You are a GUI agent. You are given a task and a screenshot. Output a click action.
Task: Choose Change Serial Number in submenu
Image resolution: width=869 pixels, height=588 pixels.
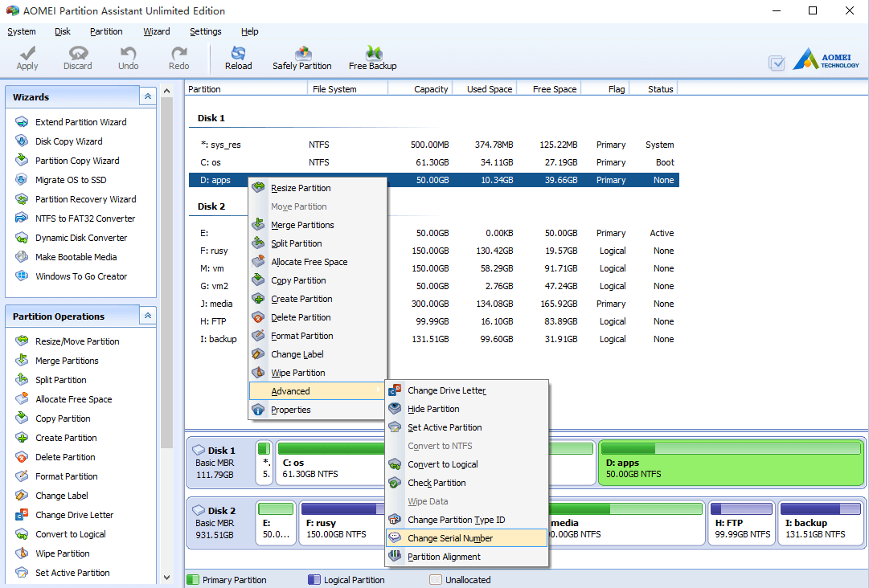tap(466, 538)
